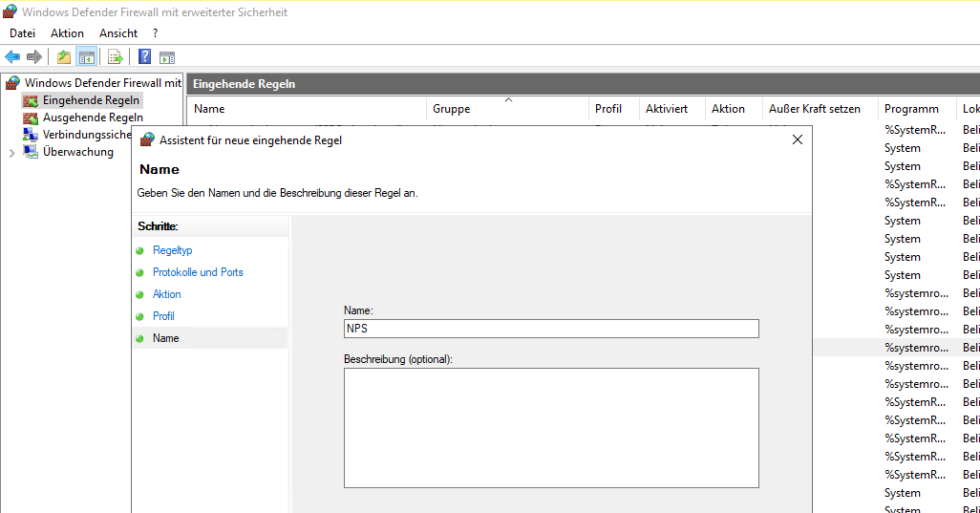Click the main window title bar firewall icon
The width and height of the screenshot is (980, 513).
(10, 11)
